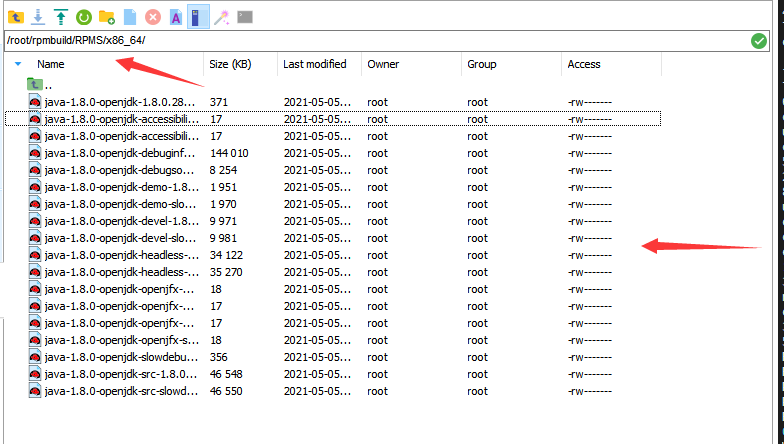Click the download arrow icon
This screenshot has height=444, width=784.
tap(38, 17)
